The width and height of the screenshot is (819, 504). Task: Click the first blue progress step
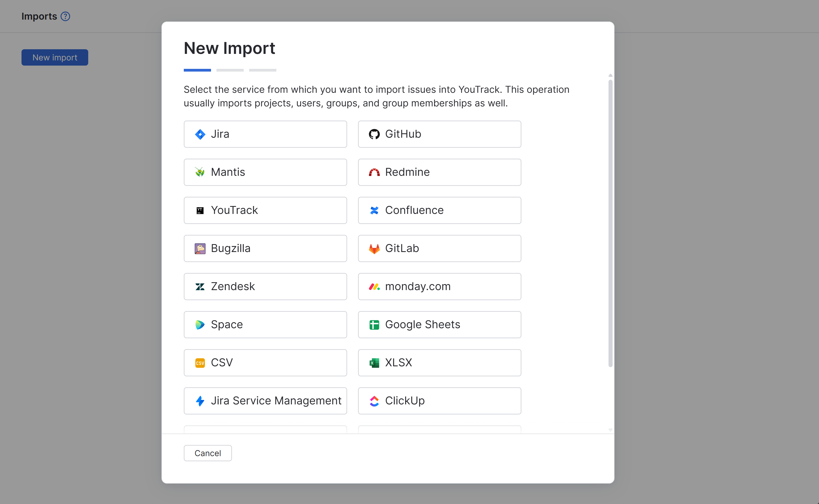(x=197, y=70)
